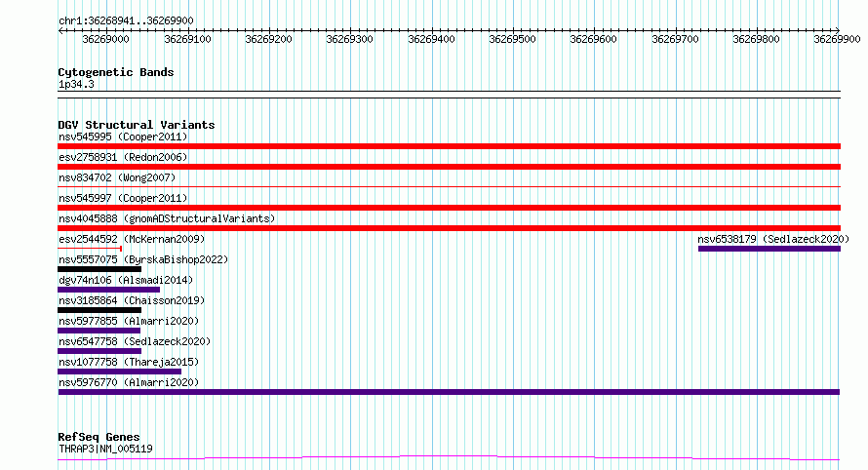Viewport: 868px width, 470px height.
Task: Select nsv545997 (Cooper2011) variant label
Action: tap(123, 198)
